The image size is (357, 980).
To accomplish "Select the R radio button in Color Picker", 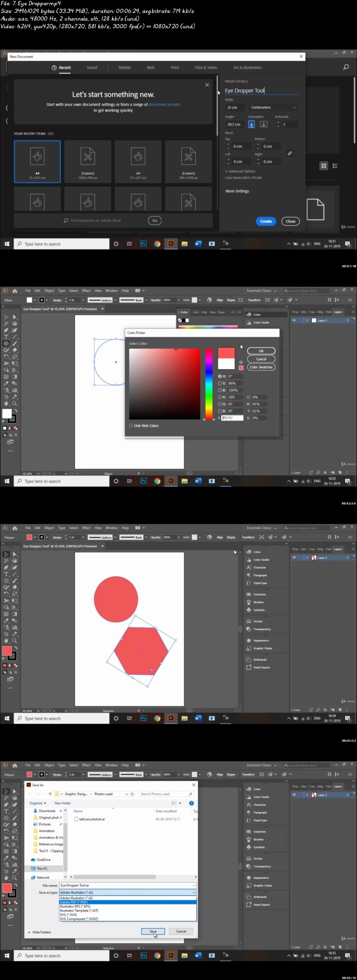I will 220,397.
